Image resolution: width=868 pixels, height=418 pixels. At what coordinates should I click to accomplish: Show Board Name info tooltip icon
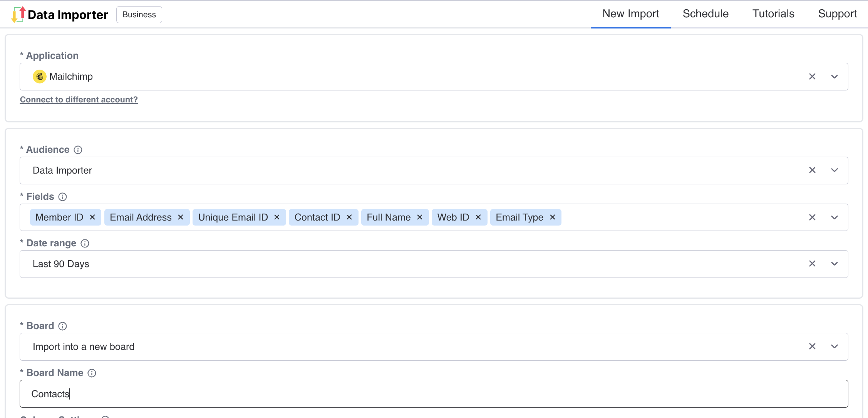[x=92, y=373]
